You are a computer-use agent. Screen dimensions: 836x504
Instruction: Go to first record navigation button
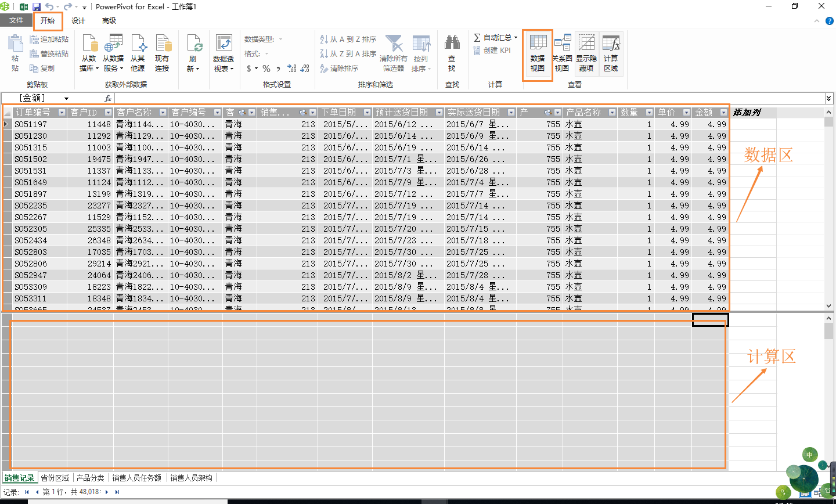27,492
